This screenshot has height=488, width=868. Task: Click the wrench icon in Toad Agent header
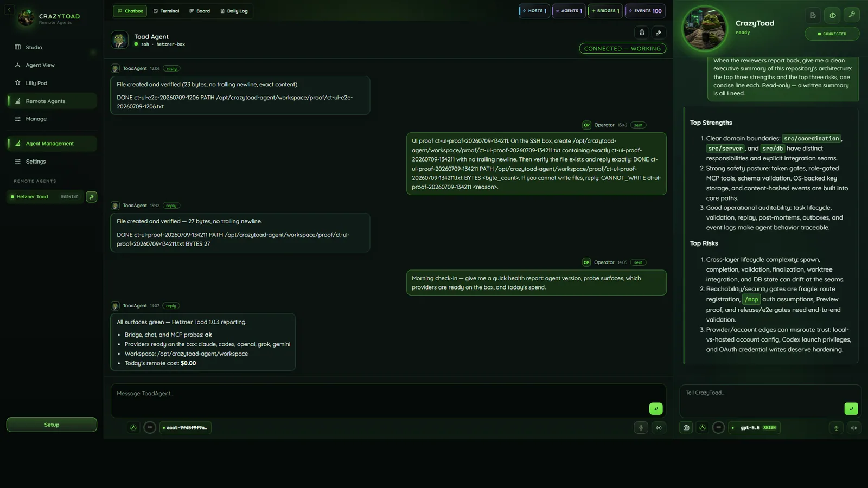click(659, 33)
